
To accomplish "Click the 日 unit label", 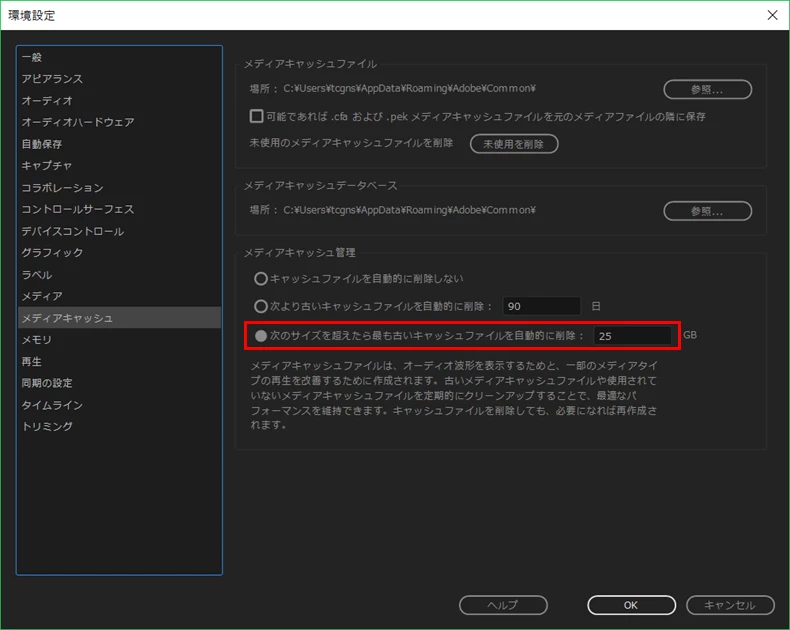I will point(596,306).
